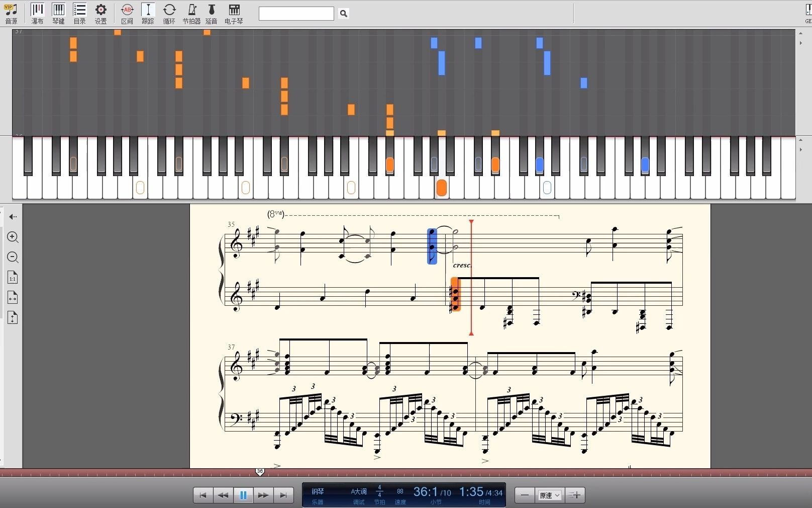Screen dimensions: 812x508
Task: Decrease playback speed with minus button
Action: [x=525, y=495]
